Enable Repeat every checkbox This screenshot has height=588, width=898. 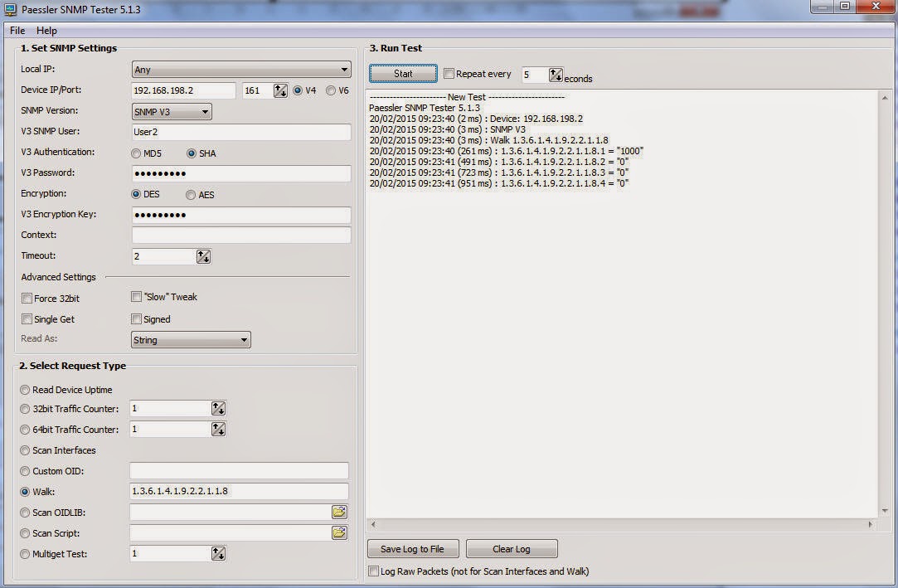coord(449,73)
